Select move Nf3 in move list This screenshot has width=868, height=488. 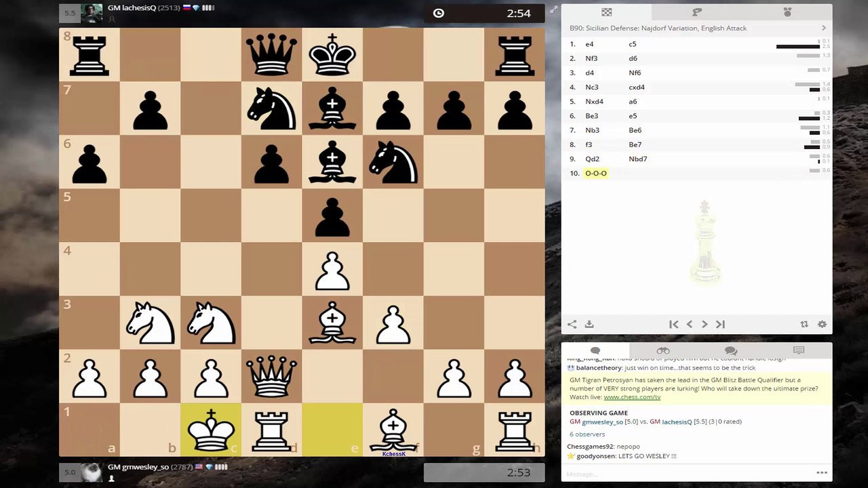click(x=591, y=58)
